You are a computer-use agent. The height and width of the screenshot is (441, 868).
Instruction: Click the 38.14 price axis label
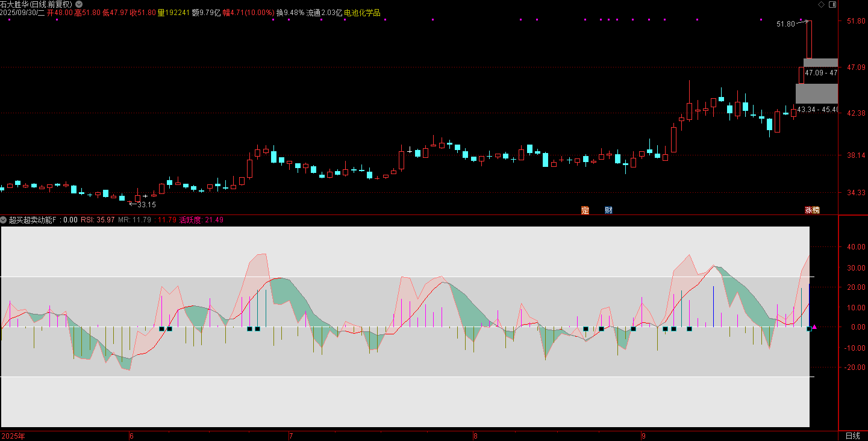pyautogui.click(x=856, y=155)
